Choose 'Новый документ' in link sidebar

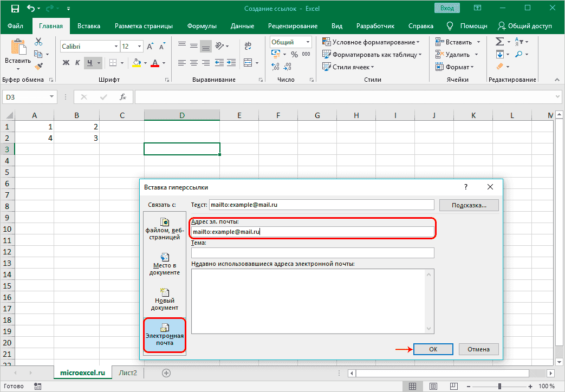click(165, 299)
